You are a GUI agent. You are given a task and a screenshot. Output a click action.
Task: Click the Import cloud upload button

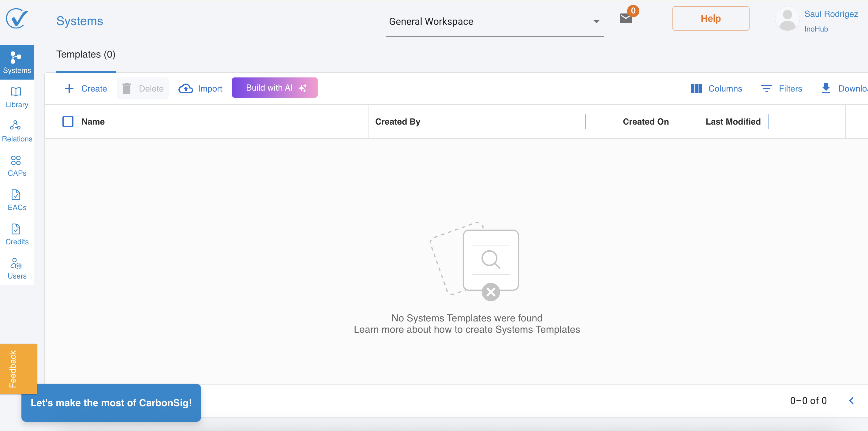click(200, 89)
